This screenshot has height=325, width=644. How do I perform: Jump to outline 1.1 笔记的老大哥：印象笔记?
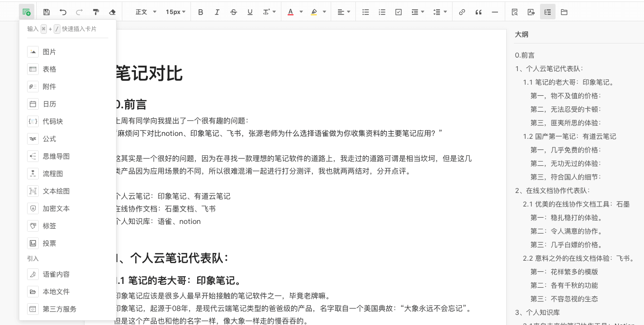click(569, 82)
